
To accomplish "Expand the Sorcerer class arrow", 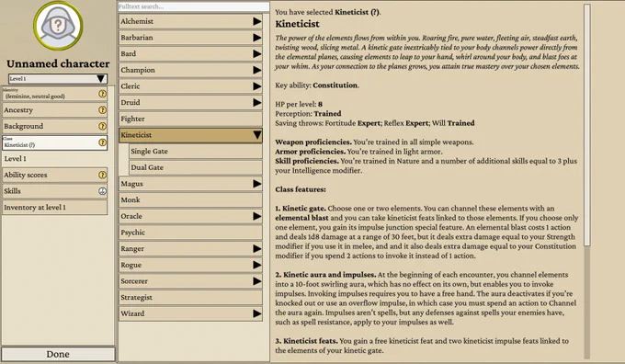I will (257, 281).
